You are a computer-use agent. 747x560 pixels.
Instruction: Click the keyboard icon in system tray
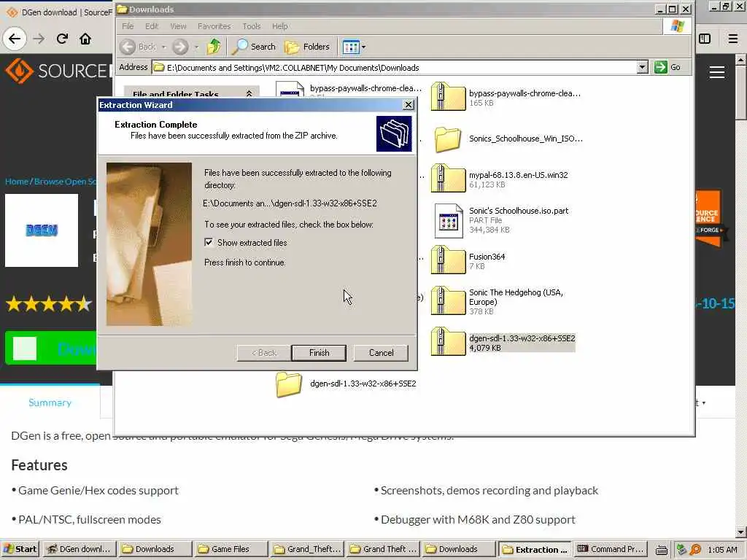[661, 550]
